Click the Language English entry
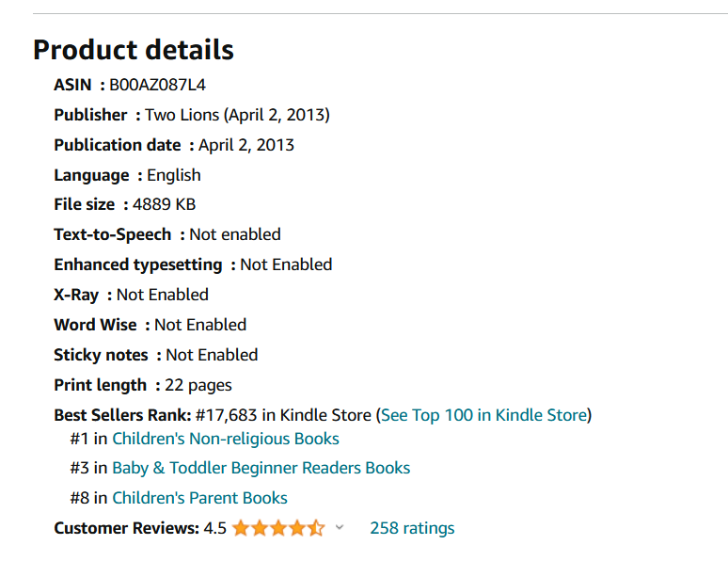This screenshot has height=577, width=728. (x=128, y=175)
